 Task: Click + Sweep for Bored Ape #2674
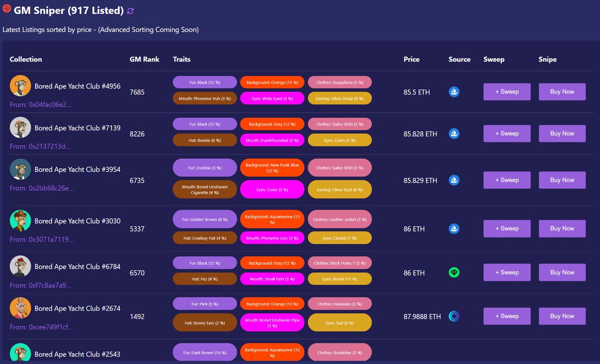[507, 316]
